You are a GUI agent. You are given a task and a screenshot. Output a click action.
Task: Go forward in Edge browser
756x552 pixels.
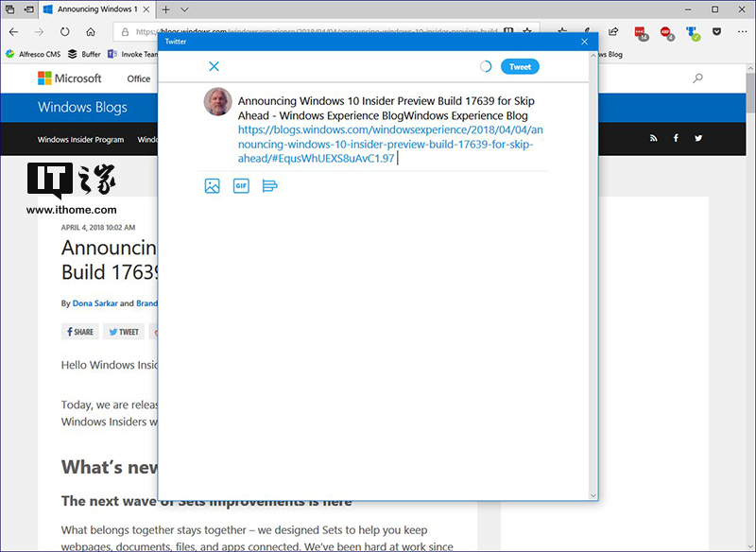[x=39, y=32]
